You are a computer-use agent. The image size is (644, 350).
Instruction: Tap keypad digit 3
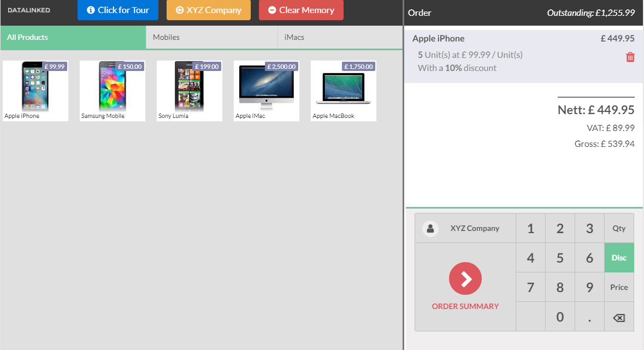590,228
